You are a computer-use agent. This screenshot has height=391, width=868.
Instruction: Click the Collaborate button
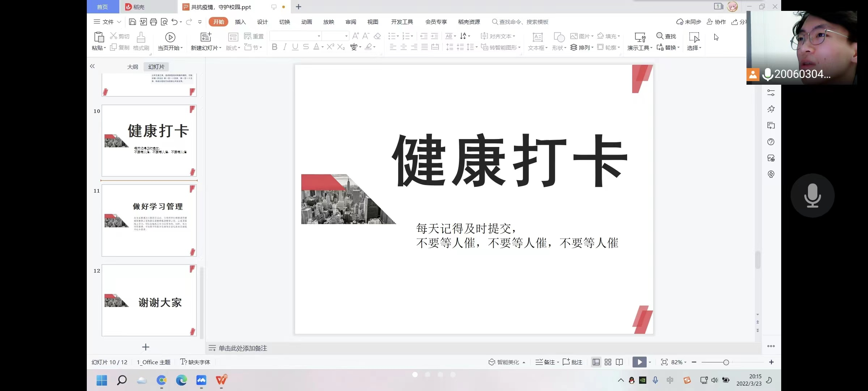[x=716, y=22]
